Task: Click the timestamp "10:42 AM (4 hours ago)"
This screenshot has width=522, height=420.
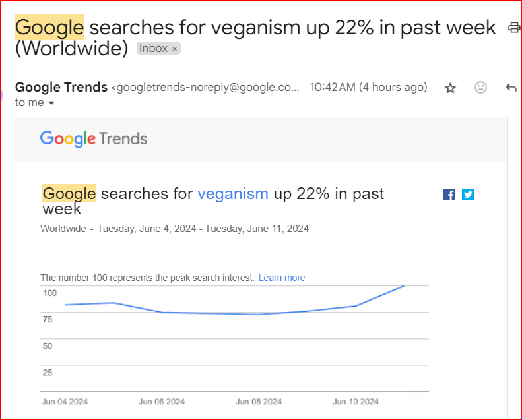Action: [368, 88]
